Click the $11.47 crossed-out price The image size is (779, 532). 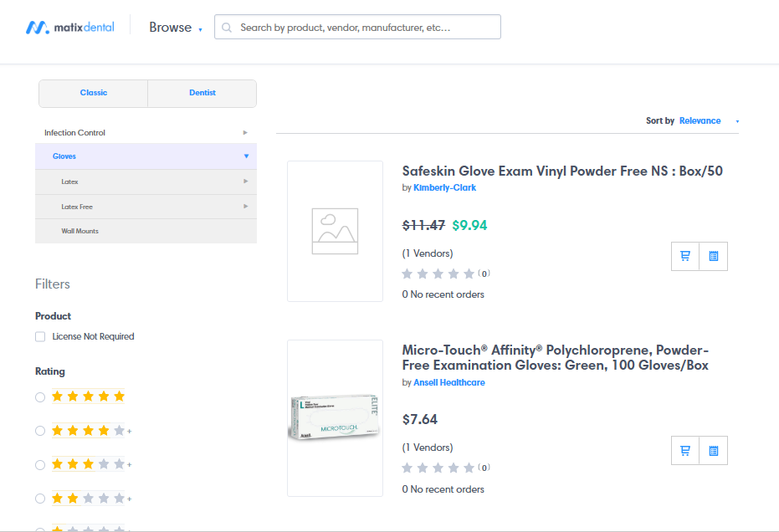coord(423,226)
